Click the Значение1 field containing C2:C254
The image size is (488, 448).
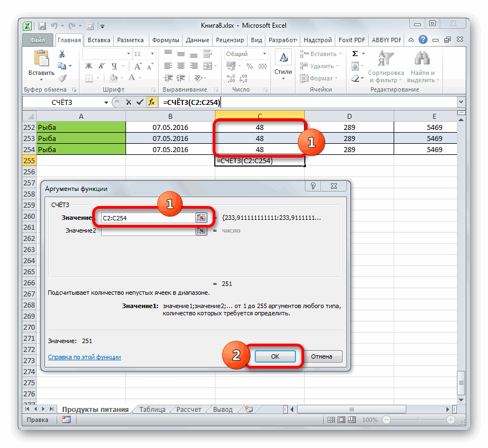tap(148, 218)
